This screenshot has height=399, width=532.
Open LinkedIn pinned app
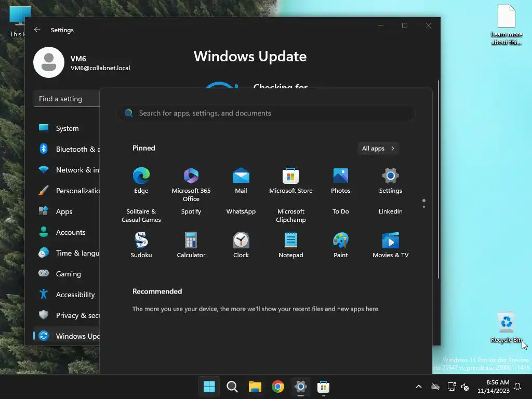click(x=391, y=211)
